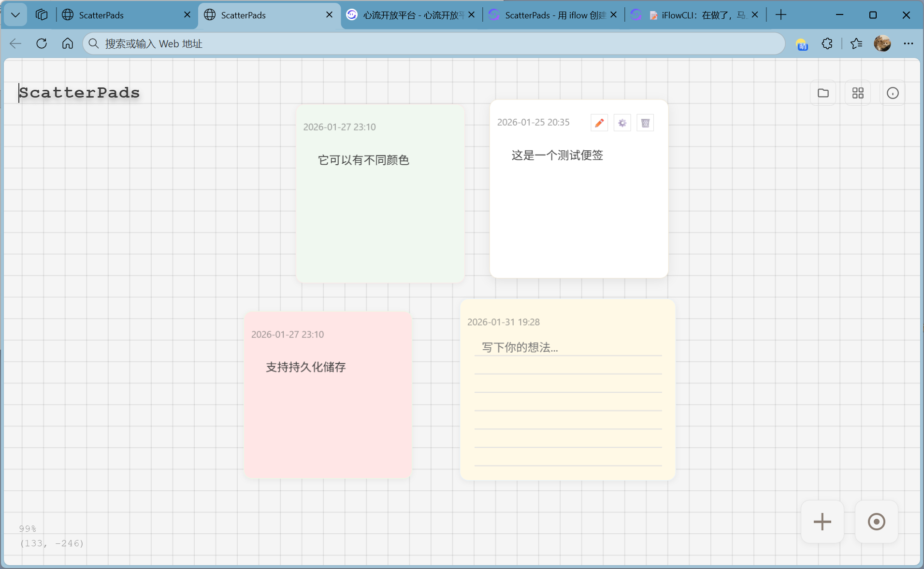
Task: Delete the white note with trash icon
Action: [645, 123]
